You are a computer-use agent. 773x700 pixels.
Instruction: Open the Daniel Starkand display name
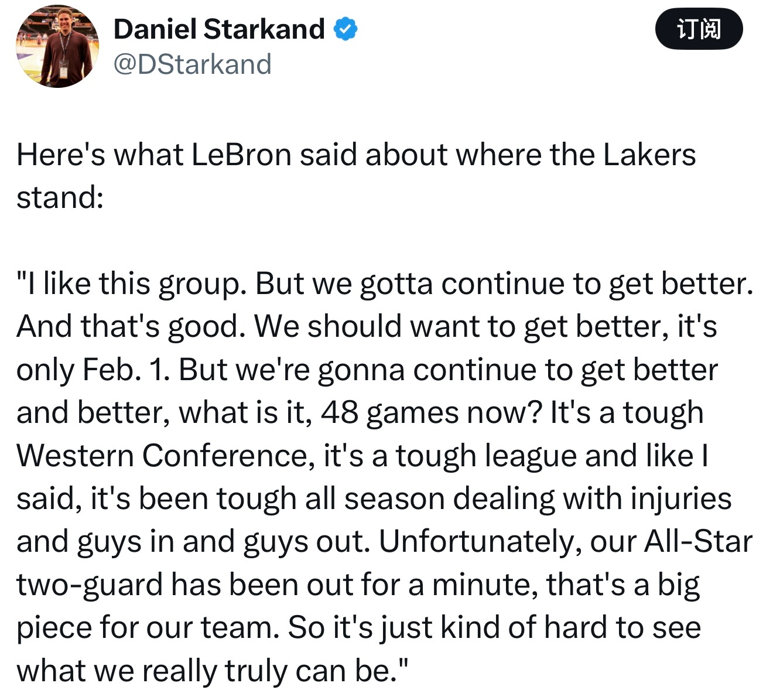219,29
